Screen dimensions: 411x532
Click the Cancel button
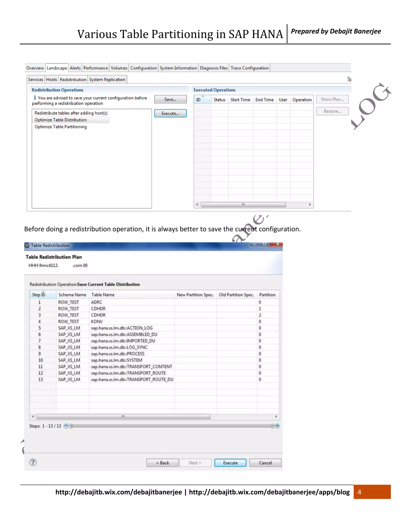point(265,463)
